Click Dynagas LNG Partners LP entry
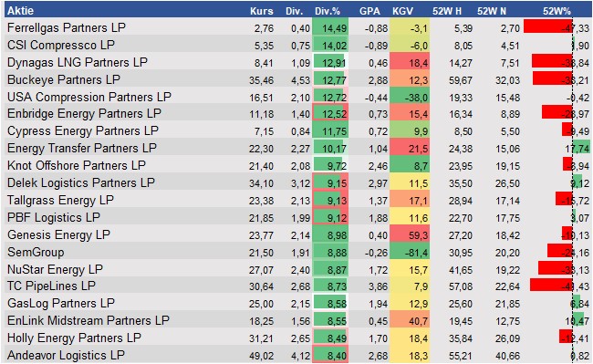The image size is (593, 364). pos(78,62)
